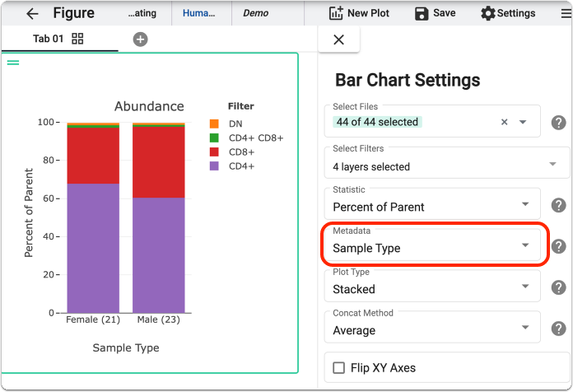Toggle CD8+ legend entry
This screenshot has height=392, width=573.
coord(241,152)
